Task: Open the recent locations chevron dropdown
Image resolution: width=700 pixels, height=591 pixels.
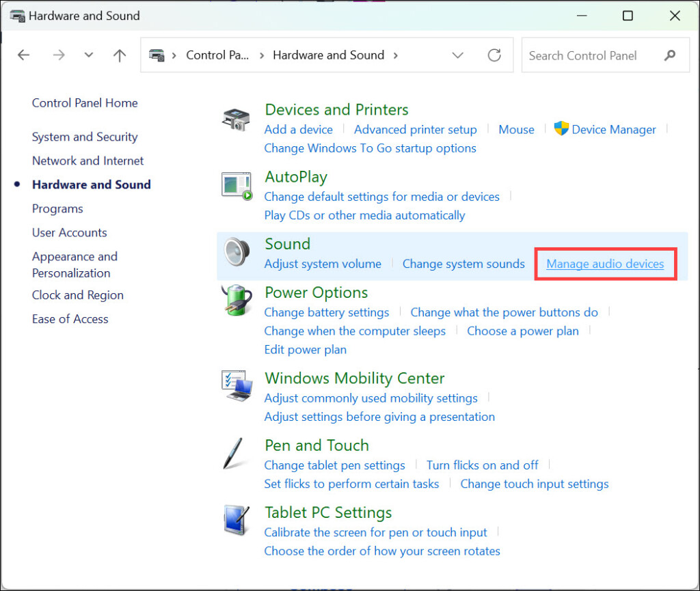Action: point(88,55)
